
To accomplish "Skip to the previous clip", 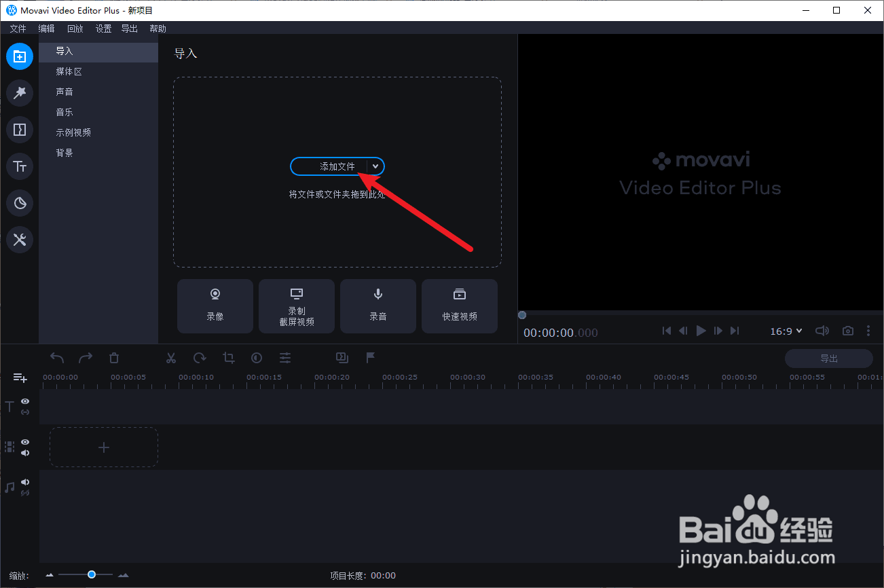I will [x=667, y=331].
